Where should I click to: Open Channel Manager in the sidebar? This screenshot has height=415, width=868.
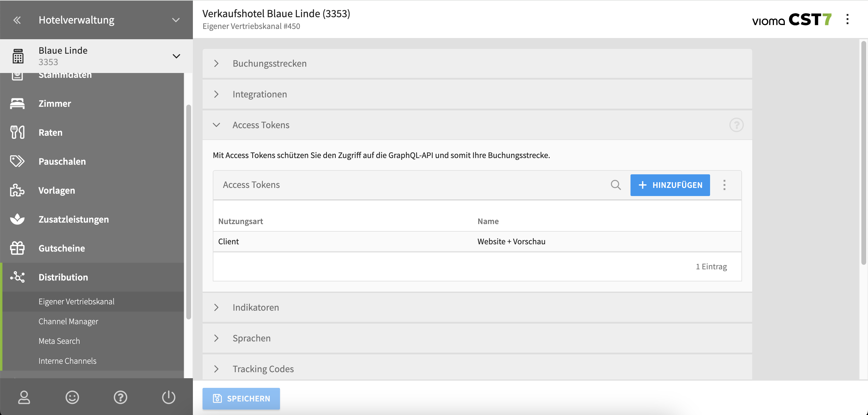(68, 321)
